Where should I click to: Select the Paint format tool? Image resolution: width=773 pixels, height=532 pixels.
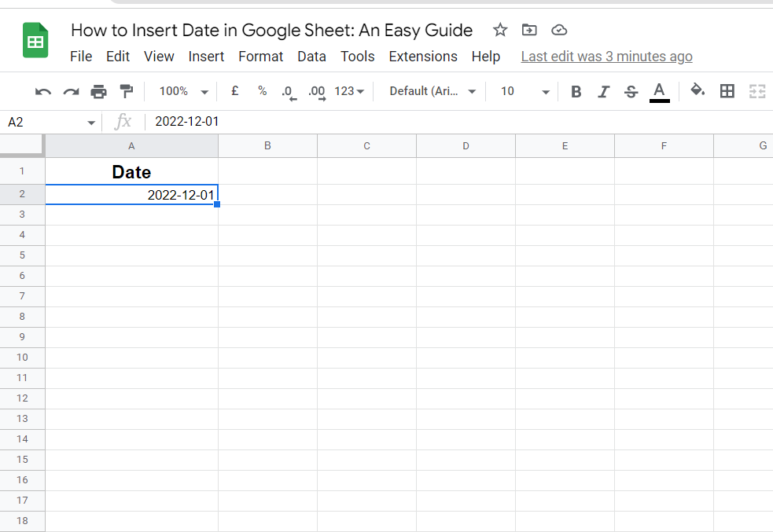[x=127, y=91]
